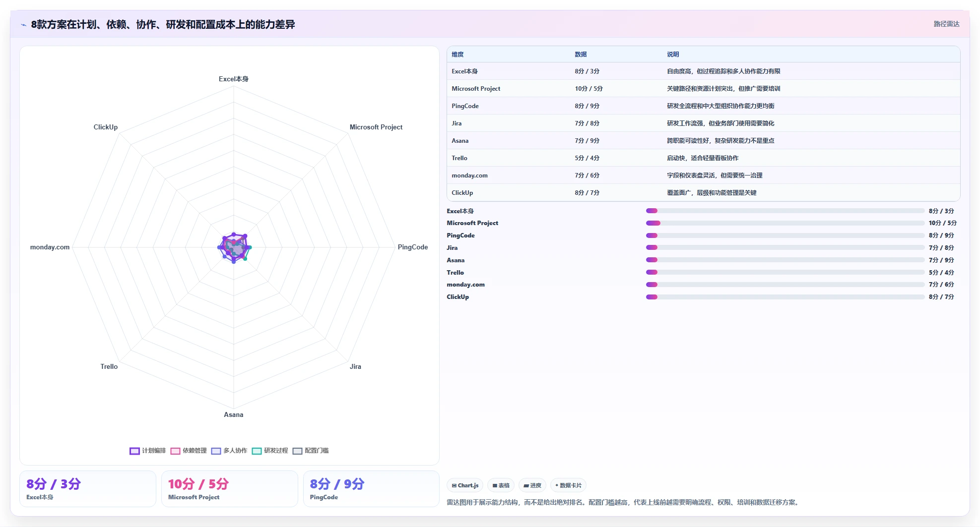
Task: Click the 数据 column header
Action: [x=581, y=55]
